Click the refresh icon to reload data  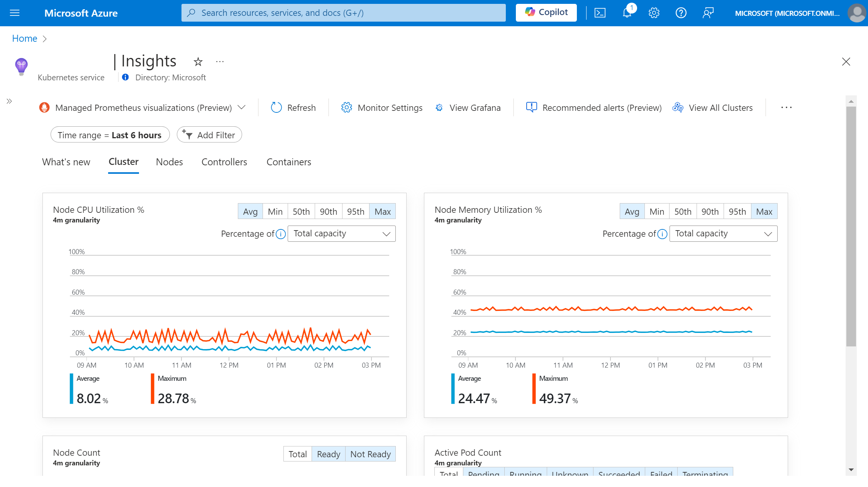276,107
